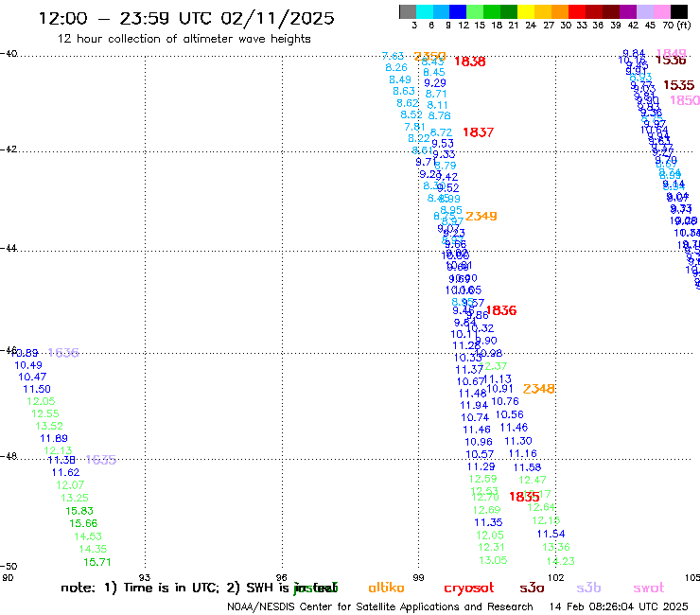Select the wave height value 8.26
700x615 pixels.
click(x=396, y=67)
